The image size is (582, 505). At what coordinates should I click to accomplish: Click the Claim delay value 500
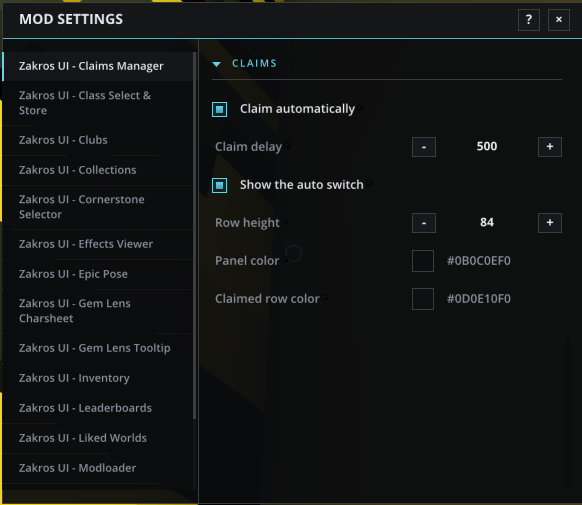click(x=487, y=147)
